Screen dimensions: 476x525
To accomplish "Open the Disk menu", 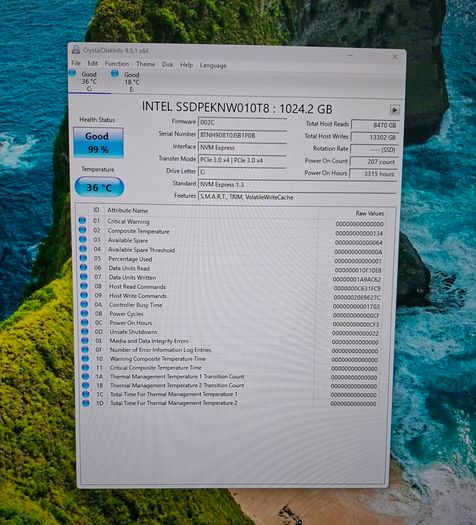I will [x=167, y=64].
